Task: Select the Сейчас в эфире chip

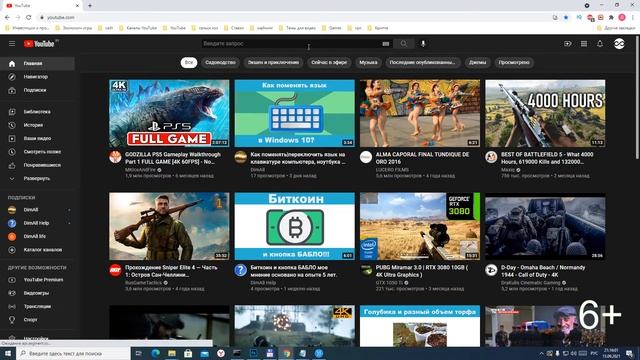Action: tap(329, 62)
